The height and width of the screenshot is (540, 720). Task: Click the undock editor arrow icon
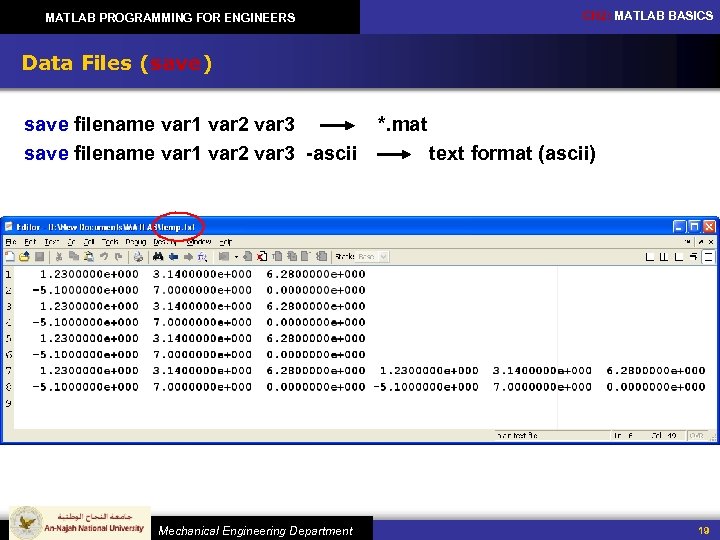(701, 242)
